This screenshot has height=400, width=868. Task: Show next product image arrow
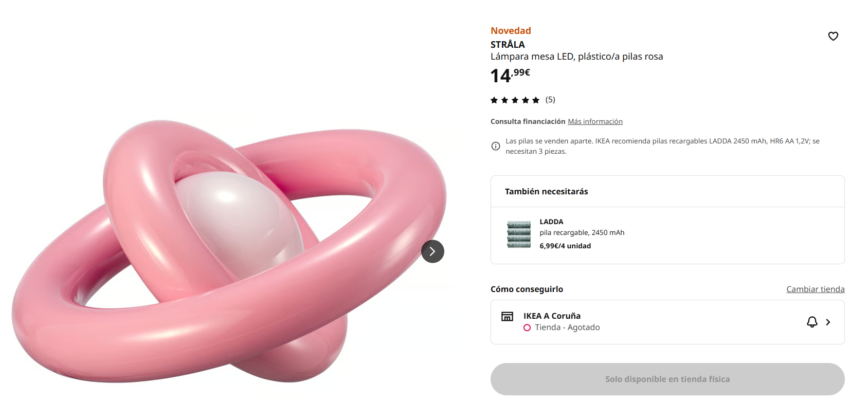pos(432,251)
